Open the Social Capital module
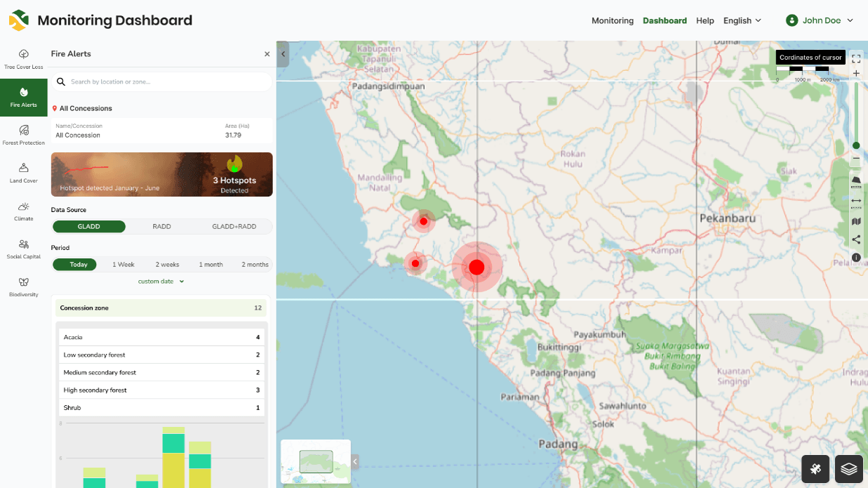 pos(23,249)
